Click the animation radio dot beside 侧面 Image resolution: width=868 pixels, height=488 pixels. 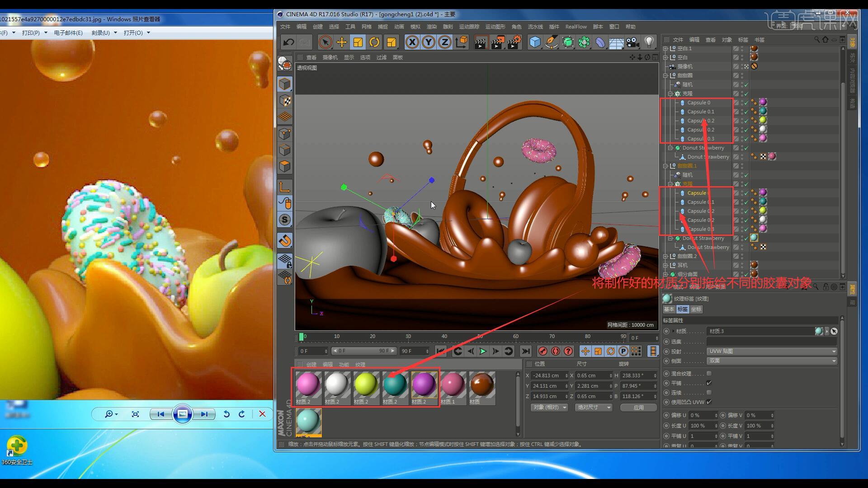[666, 361]
